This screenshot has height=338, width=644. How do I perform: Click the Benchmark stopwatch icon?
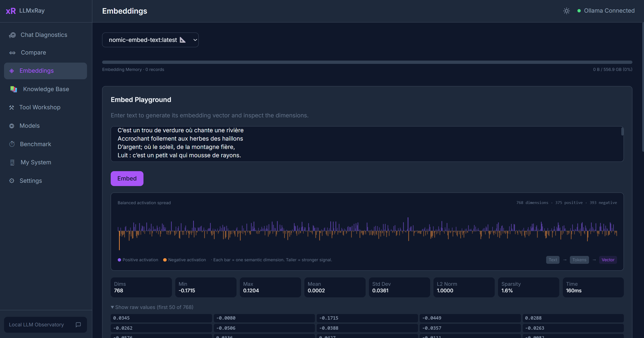(12, 144)
